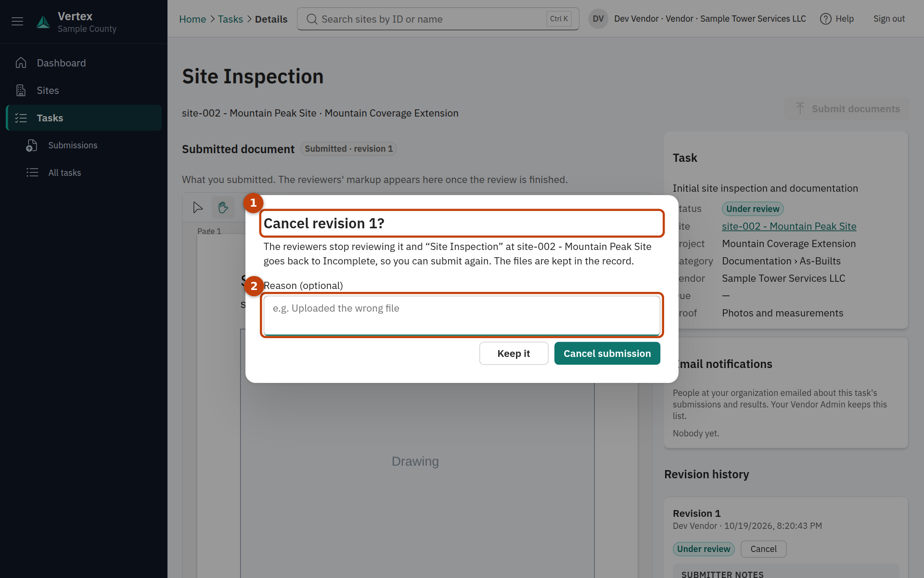
Task: Open Dashboard in the sidebar
Action: 84,63
